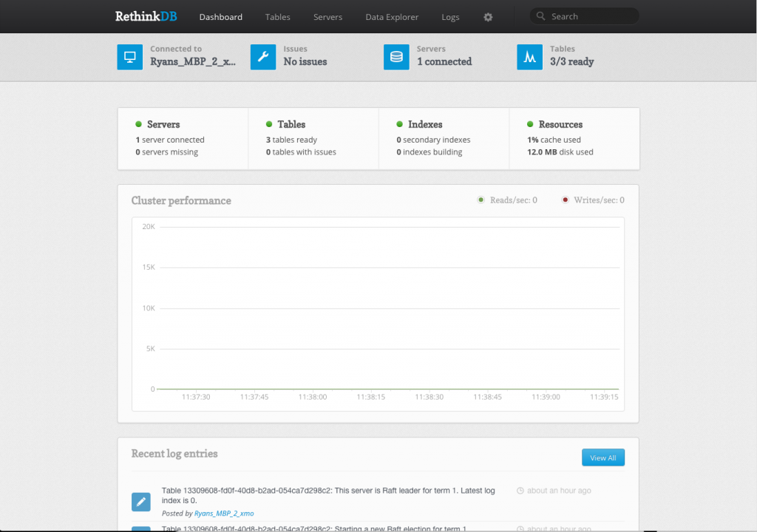View the Logs tab
757x532 pixels.
click(x=450, y=17)
